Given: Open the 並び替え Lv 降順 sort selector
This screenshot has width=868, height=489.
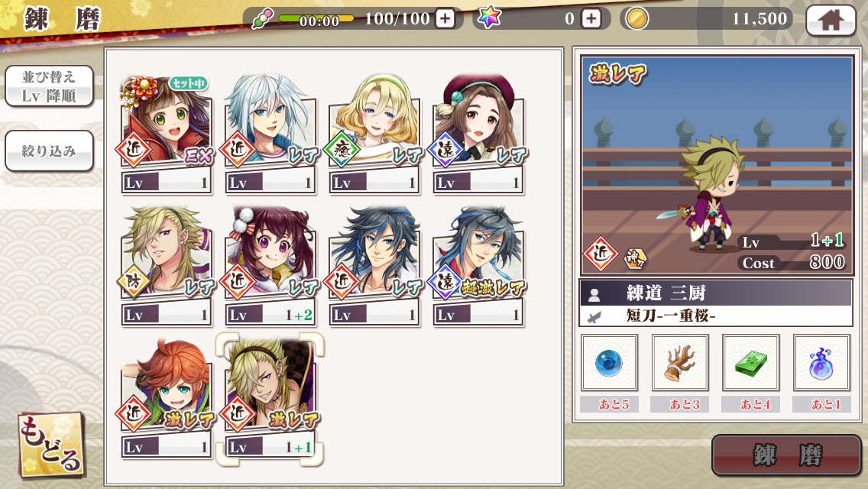Looking at the screenshot, I should click(49, 86).
